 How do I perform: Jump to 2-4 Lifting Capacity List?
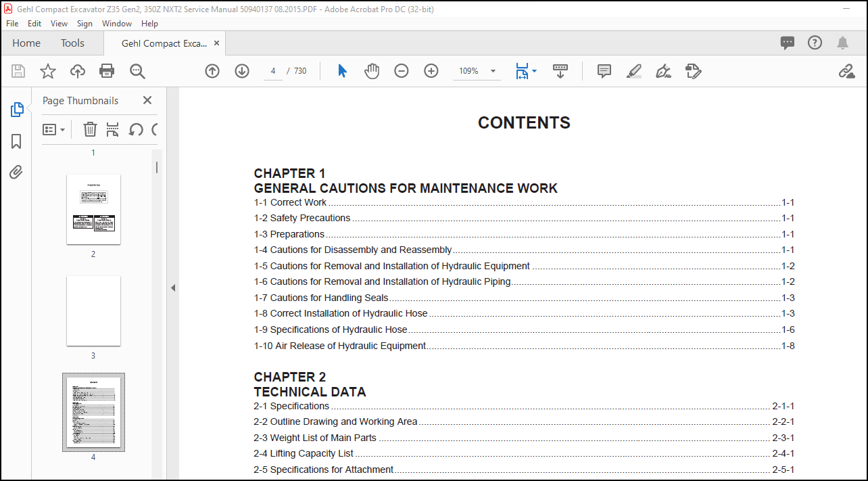pyautogui.click(x=524, y=453)
